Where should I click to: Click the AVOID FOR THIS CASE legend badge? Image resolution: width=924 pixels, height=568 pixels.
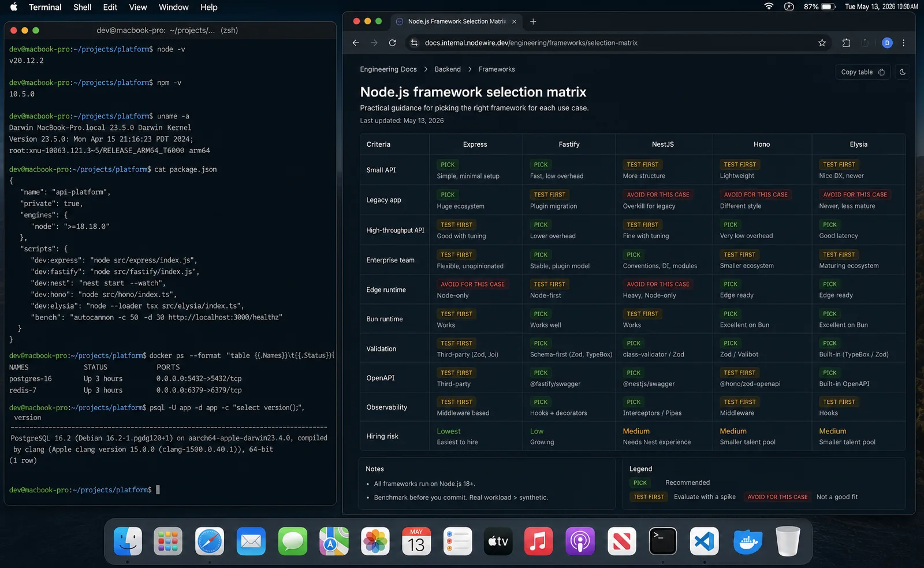point(777,497)
